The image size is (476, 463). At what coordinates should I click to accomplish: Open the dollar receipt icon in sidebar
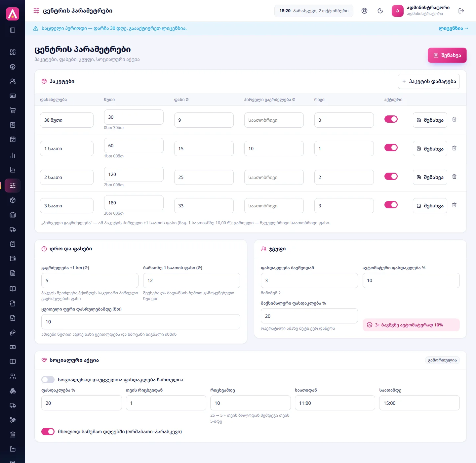point(13,125)
